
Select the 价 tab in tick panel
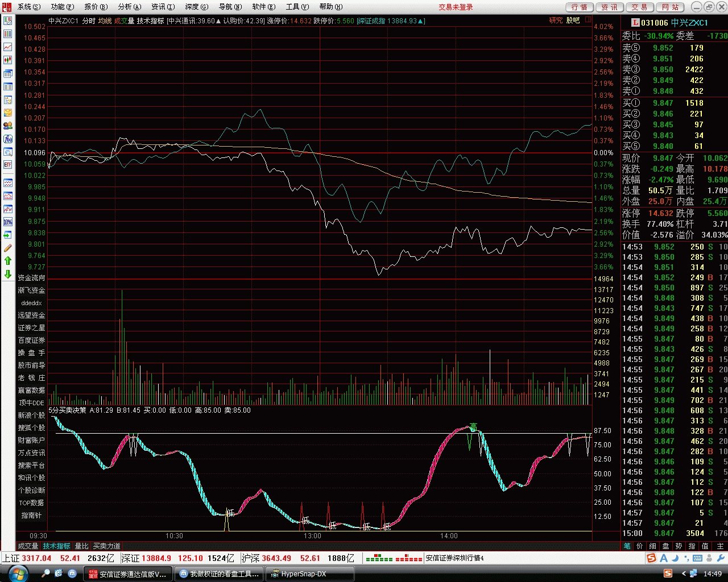click(640, 546)
